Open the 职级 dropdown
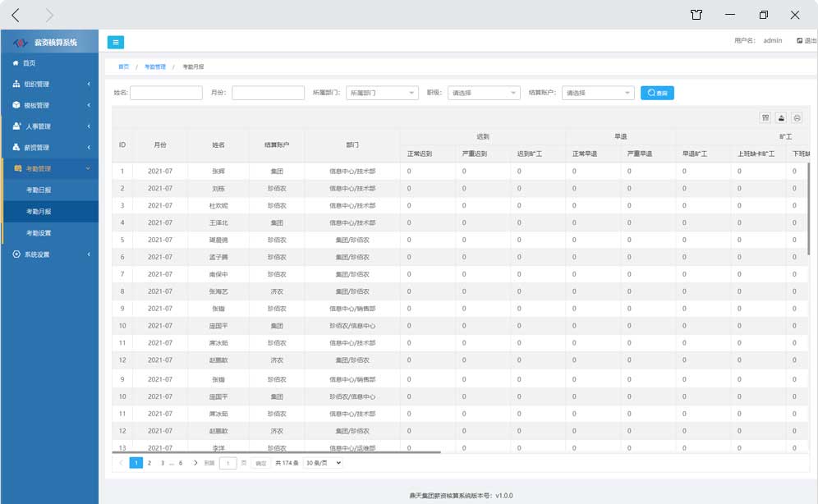This screenshot has height=504, width=818. (x=485, y=94)
